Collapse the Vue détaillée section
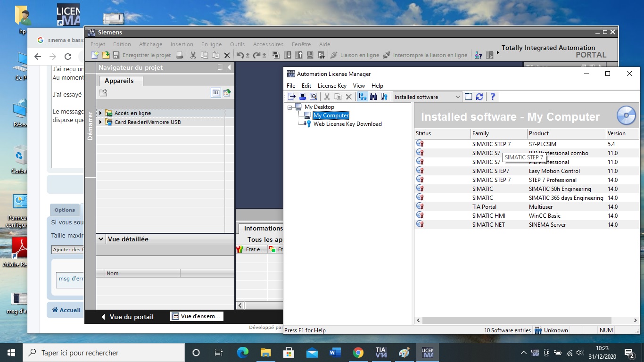 tap(101, 239)
